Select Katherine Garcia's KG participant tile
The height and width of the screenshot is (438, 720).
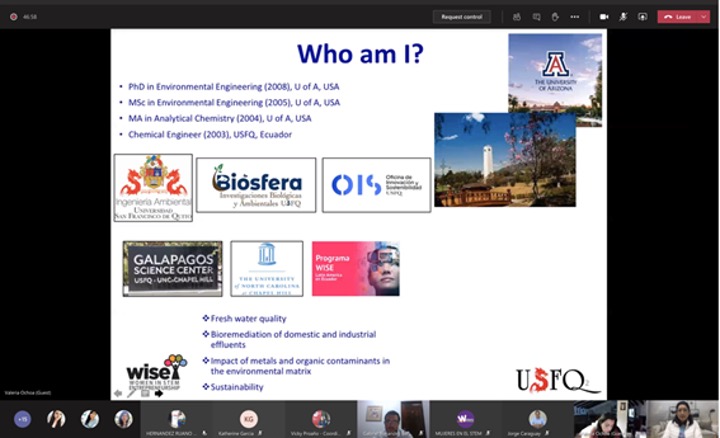point(249,419)
